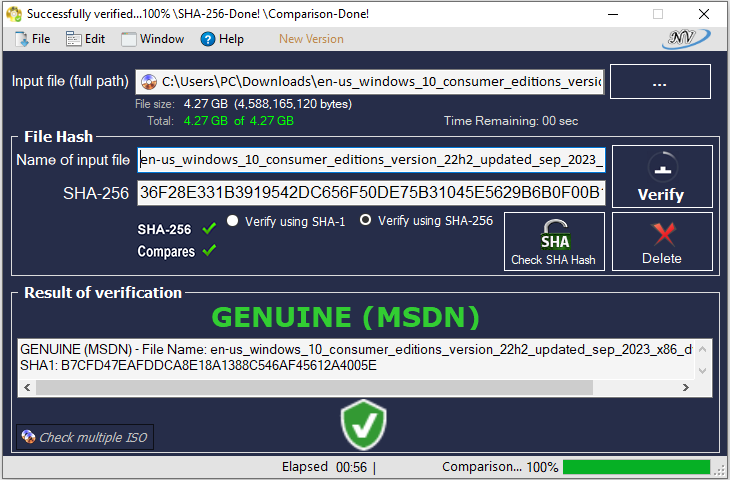Click inside the SHA-256 hash field

tap(370, 193)
